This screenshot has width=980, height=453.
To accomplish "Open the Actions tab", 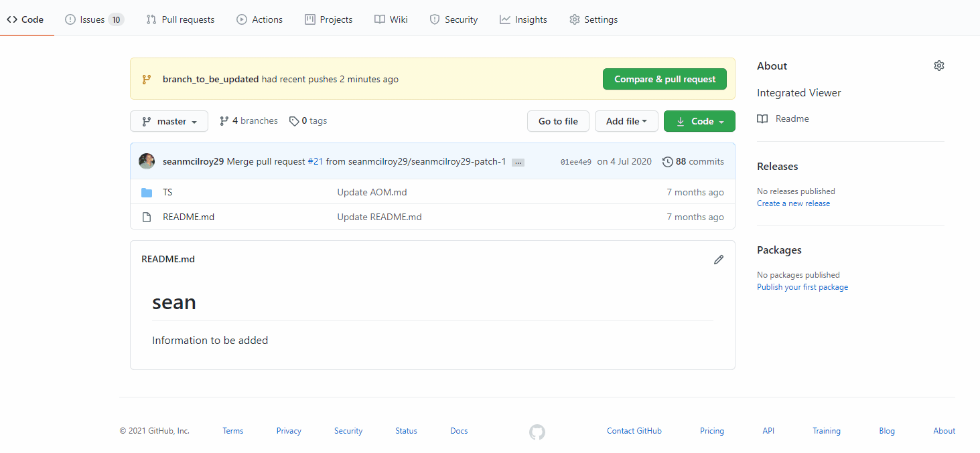I will (259, 19).
